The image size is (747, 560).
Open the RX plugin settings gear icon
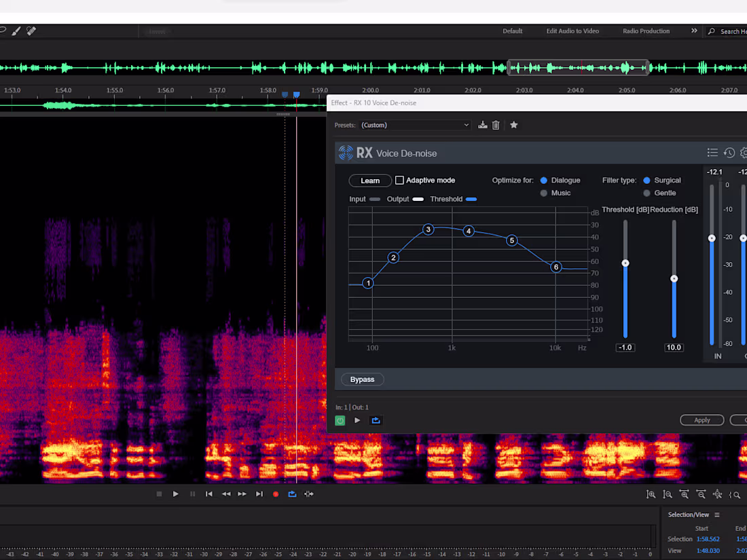[x=744, y=153]
